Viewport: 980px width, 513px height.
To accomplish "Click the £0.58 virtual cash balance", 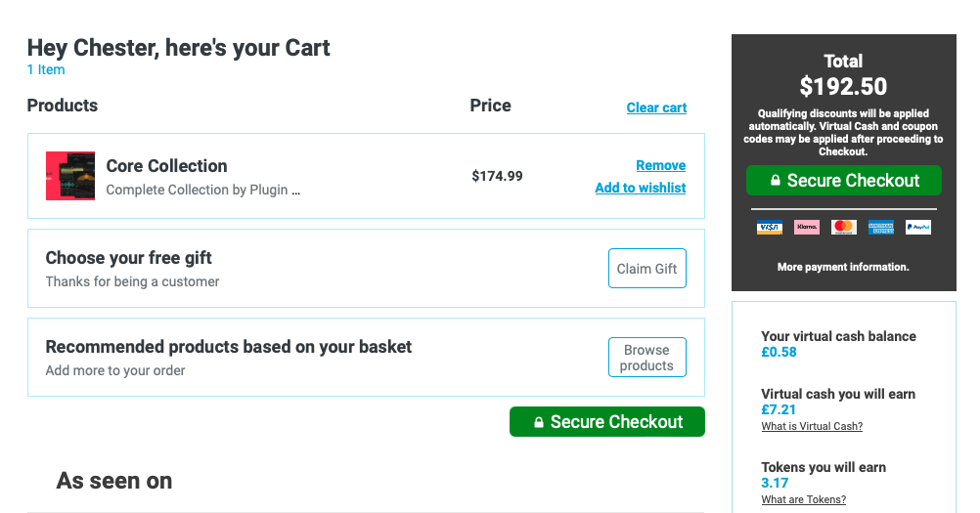I will coord(779,352).
